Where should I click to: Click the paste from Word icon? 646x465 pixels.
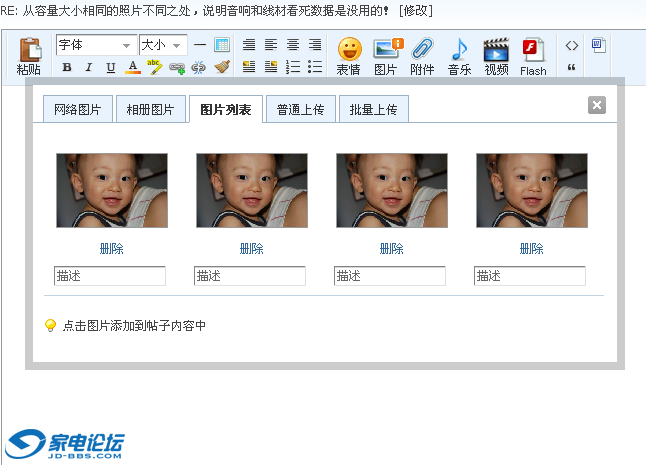(598, 45)
